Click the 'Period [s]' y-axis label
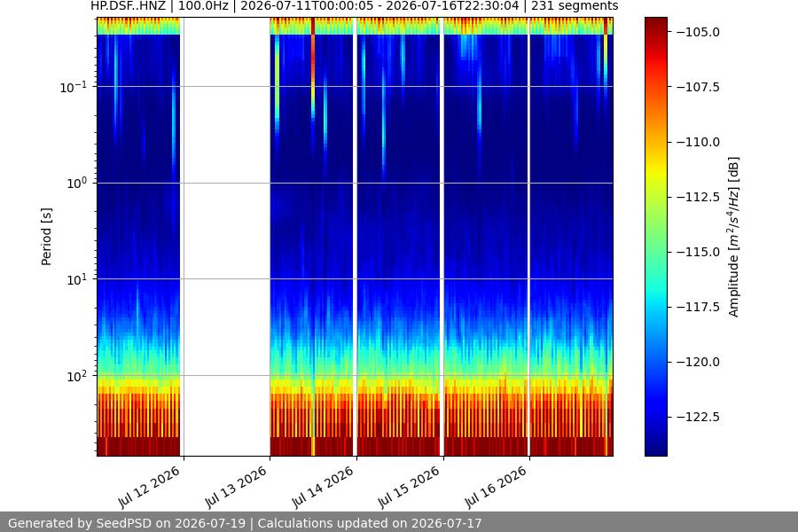798x532 pixels. click(x=46, y=237)
